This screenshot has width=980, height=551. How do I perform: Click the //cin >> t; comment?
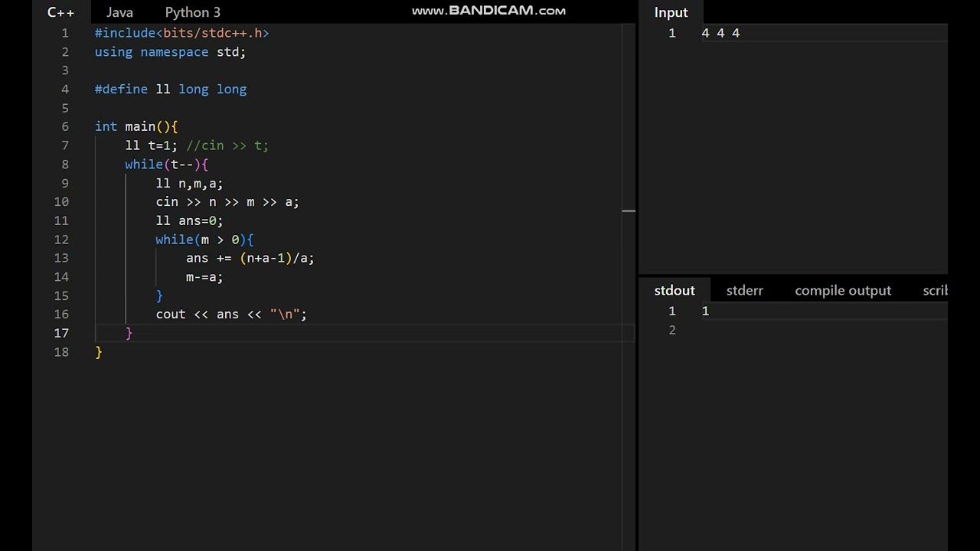click(x=227, y=145)
